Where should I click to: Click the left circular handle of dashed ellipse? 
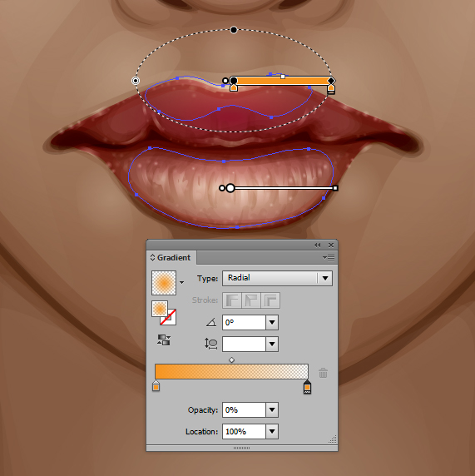[x=136, y=81]
